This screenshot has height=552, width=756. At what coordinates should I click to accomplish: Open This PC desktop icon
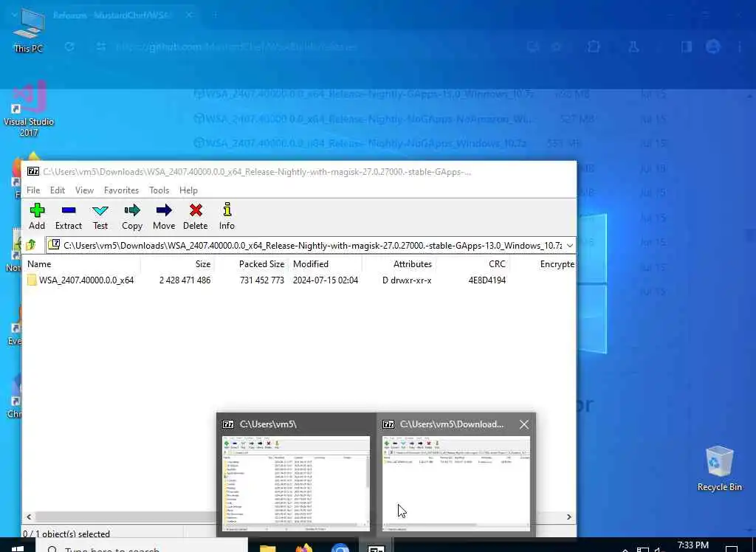point(28,30)
